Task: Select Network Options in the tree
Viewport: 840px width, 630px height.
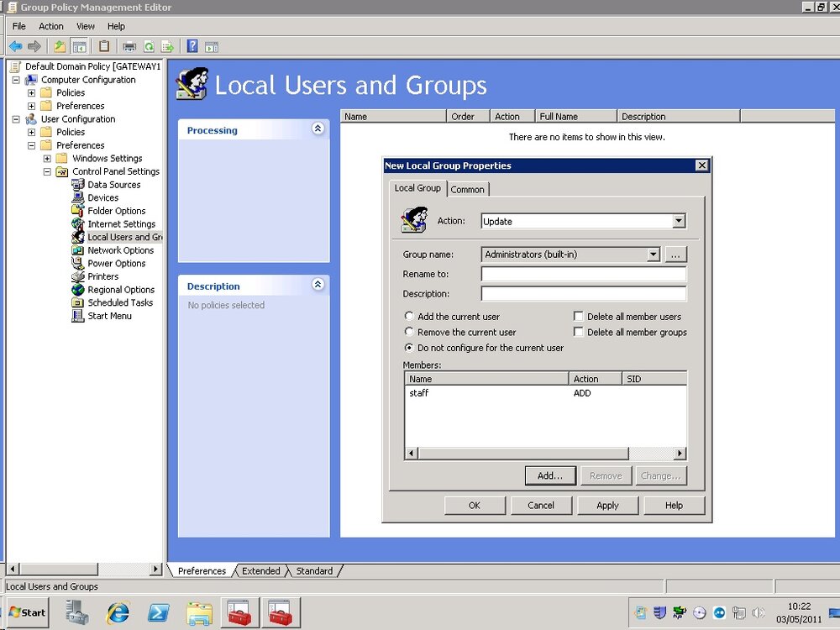Action: [x=120, y=250]
